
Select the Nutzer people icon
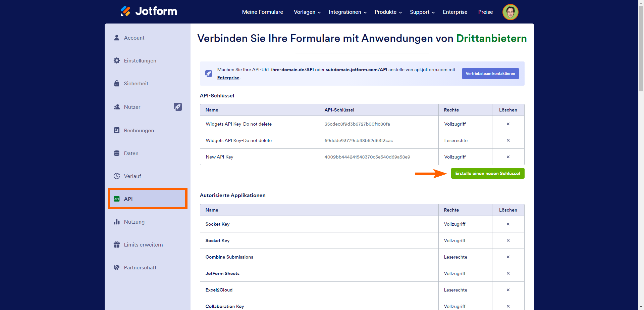click(116, 107)
